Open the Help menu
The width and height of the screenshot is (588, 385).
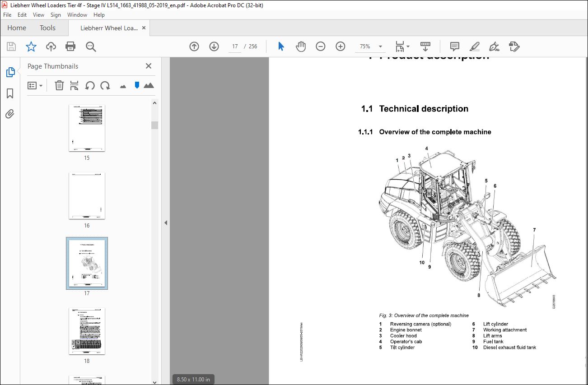(x=99, y=15)
